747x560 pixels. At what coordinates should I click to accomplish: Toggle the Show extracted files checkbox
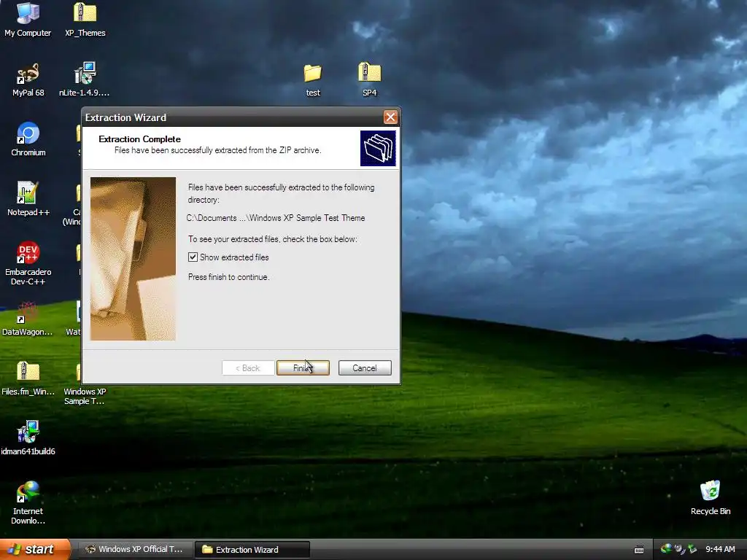point(193,257)
